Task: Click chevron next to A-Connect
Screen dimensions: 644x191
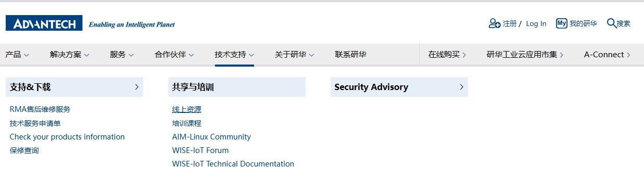Action: 628,55
